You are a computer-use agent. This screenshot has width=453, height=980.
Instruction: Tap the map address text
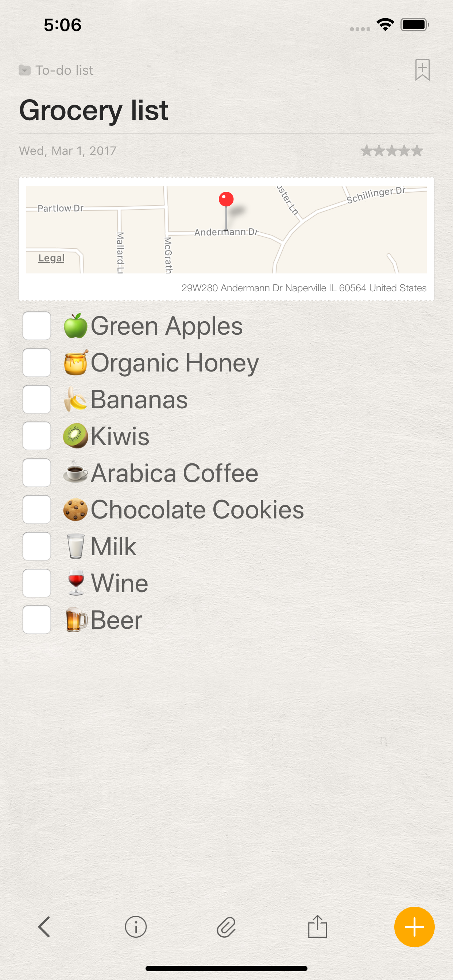[x=303, y=288]
